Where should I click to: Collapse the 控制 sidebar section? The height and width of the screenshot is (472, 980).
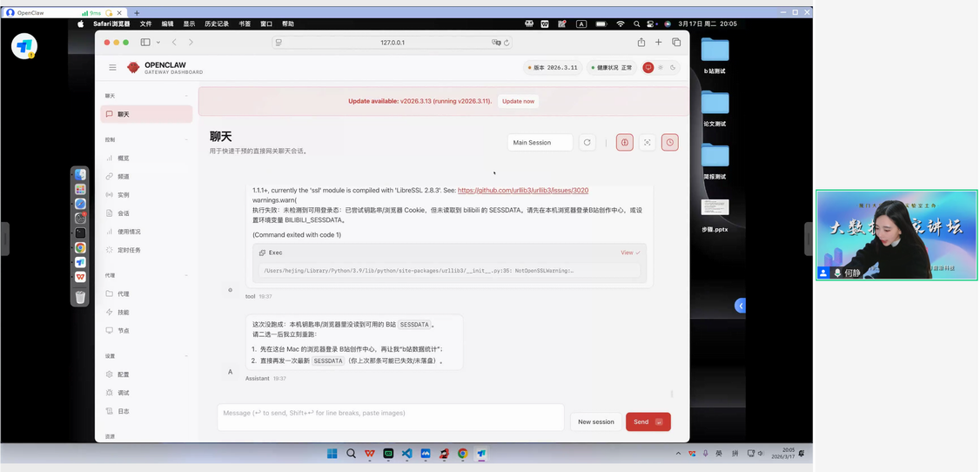click(x=186, y=139)
